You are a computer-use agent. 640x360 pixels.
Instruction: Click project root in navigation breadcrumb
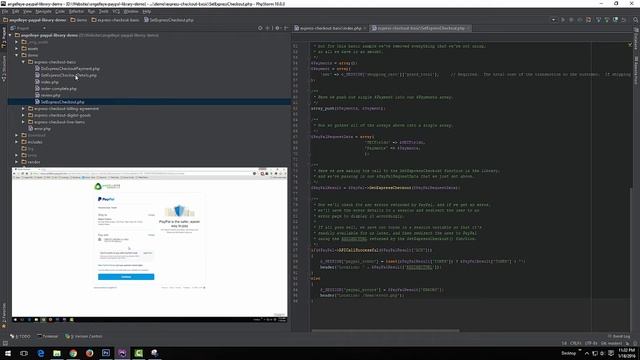coord(35,20)
